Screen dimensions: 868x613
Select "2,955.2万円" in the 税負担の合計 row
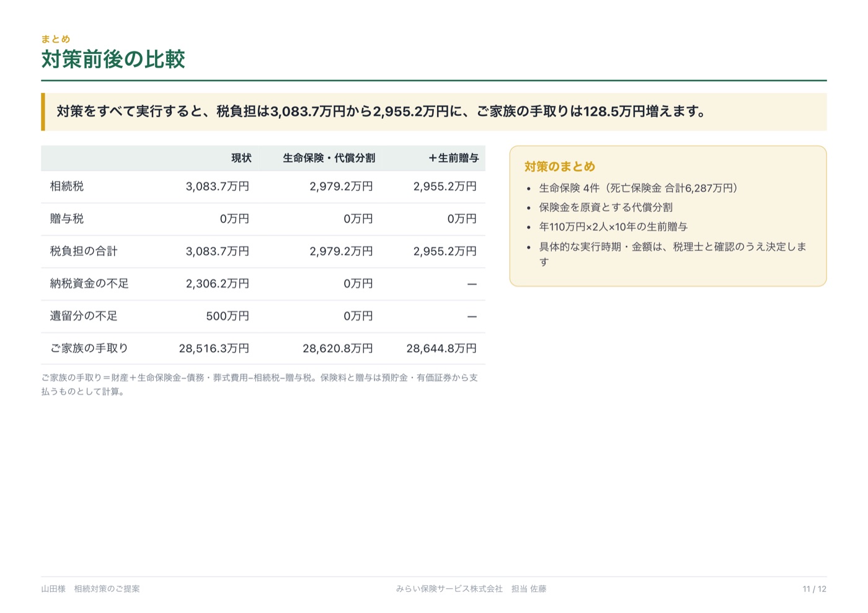pos(445,251)
